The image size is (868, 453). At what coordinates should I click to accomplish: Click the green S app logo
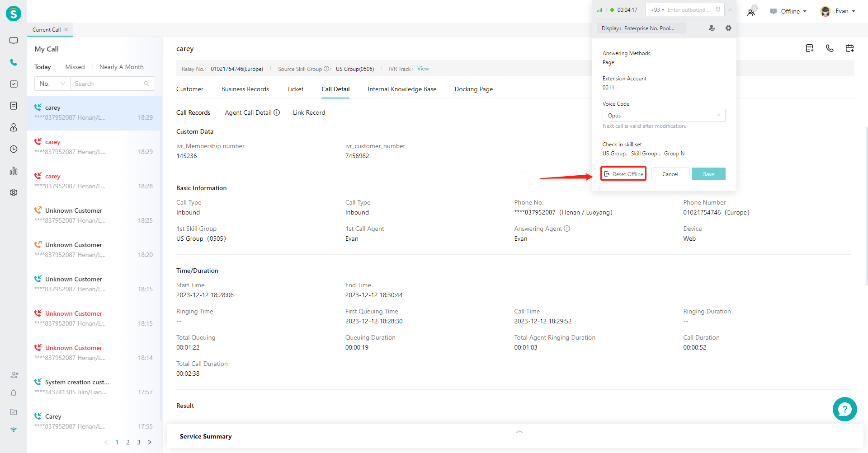[14, 14]
